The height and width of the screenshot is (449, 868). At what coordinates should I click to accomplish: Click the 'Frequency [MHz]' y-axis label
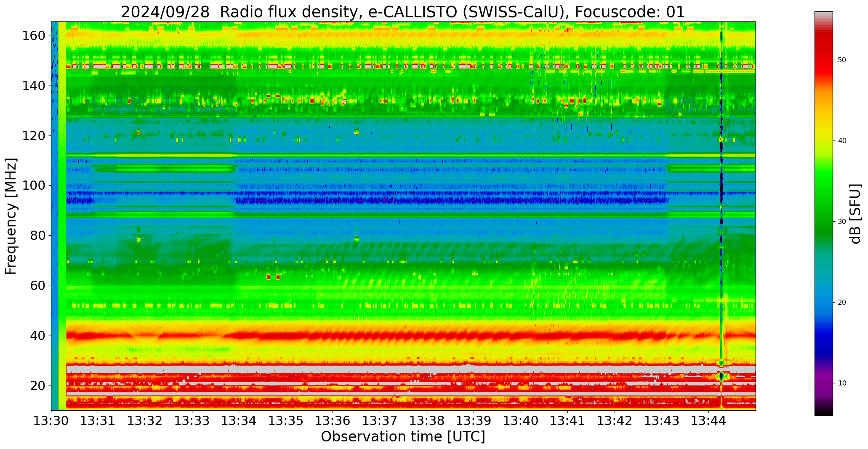[11, 216]
